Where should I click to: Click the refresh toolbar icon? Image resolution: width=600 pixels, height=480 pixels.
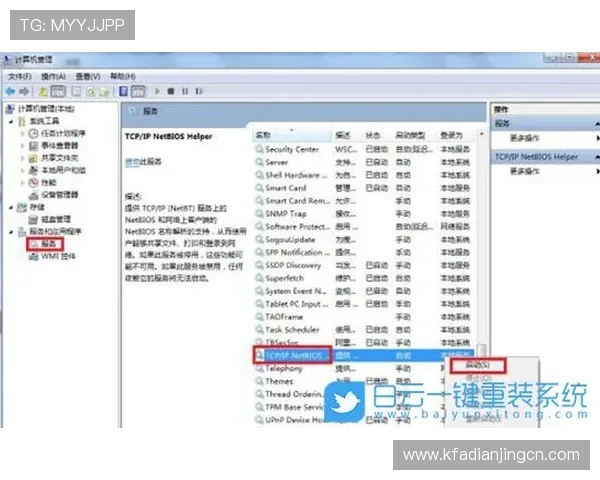[x=91, y=92]
